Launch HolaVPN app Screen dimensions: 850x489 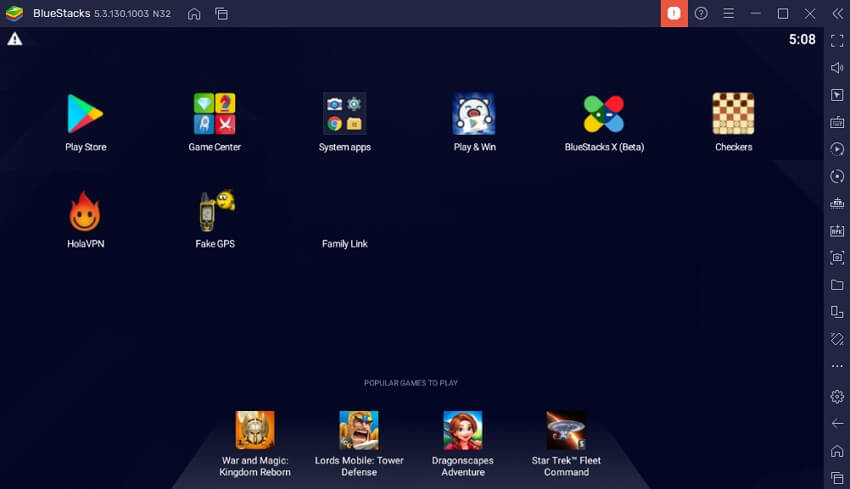(85, 211)
